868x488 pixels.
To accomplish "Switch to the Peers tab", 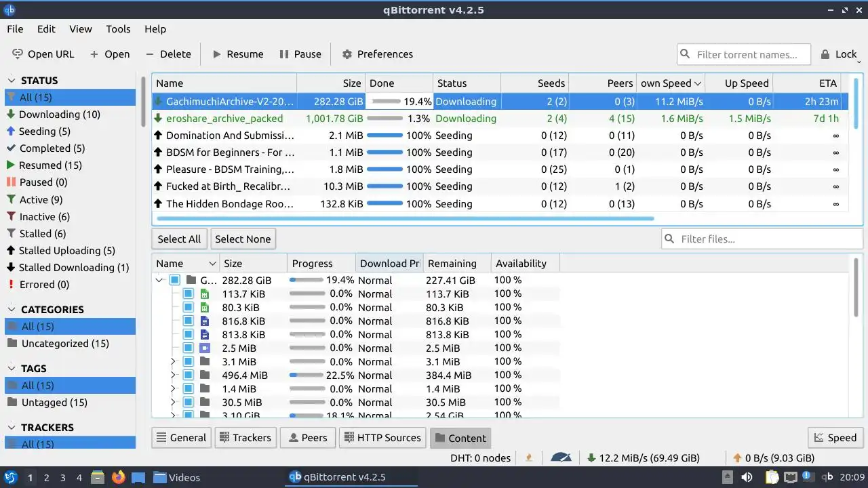I will (307, 438).
